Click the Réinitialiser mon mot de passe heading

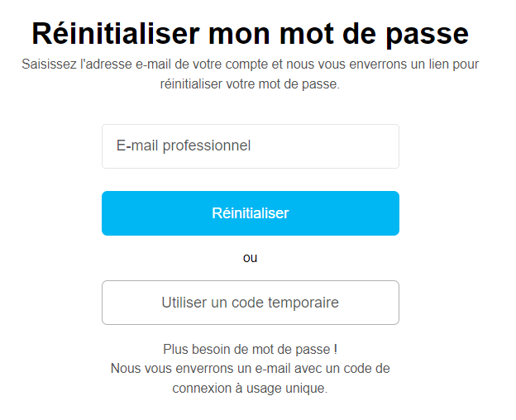[x=250, y=33]
